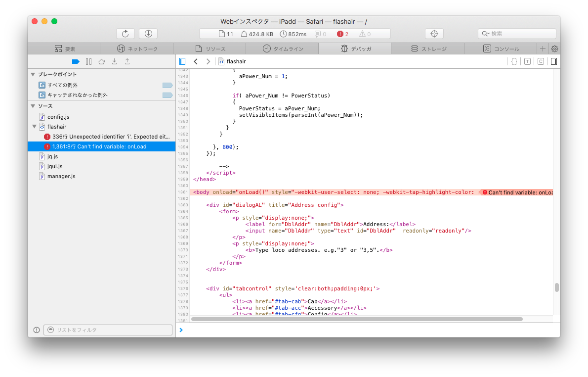
Task: Collapse the ブレークポイント section
Action: tap(33, 74)
